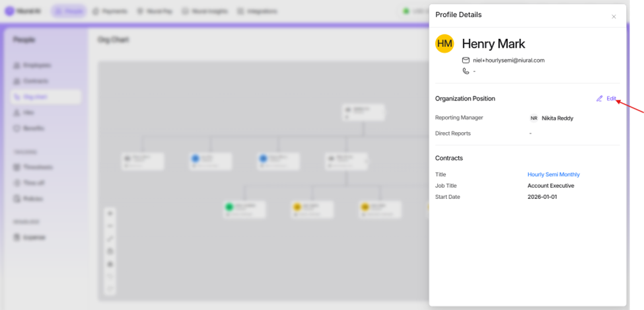
Task: Click the Reporting Manager label
Action: point(459,118)
